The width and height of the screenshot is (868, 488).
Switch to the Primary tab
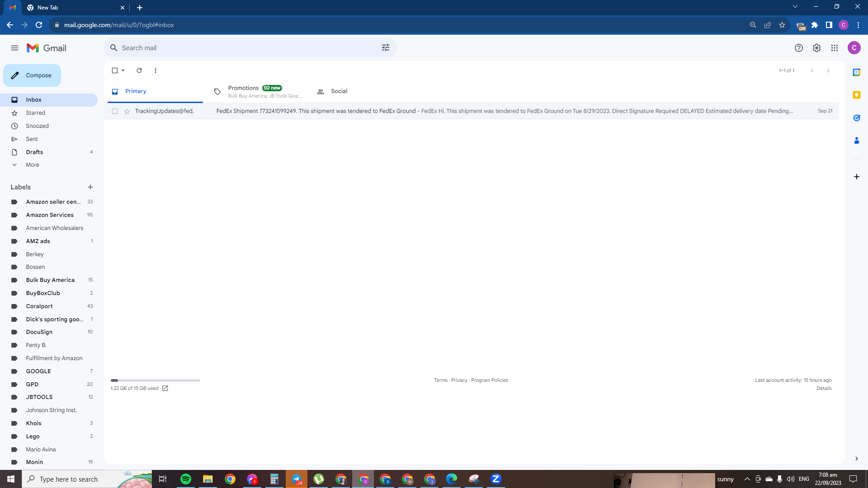(156, 91)
